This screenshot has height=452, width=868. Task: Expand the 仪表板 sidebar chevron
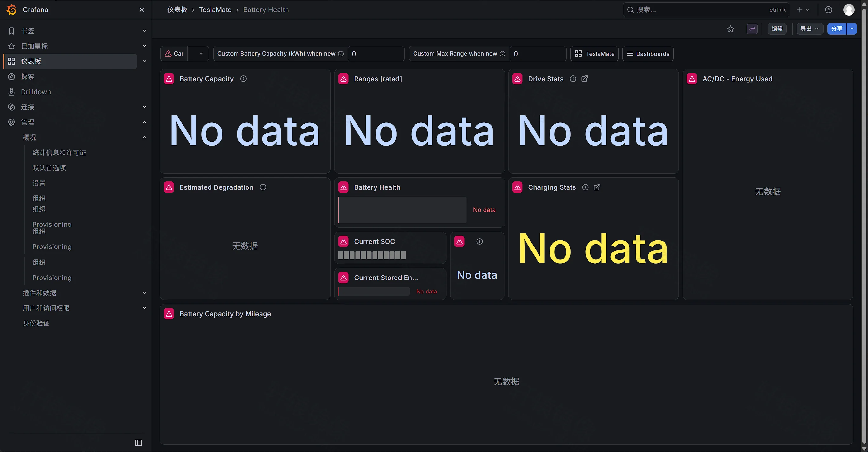[x=145, y=61]
